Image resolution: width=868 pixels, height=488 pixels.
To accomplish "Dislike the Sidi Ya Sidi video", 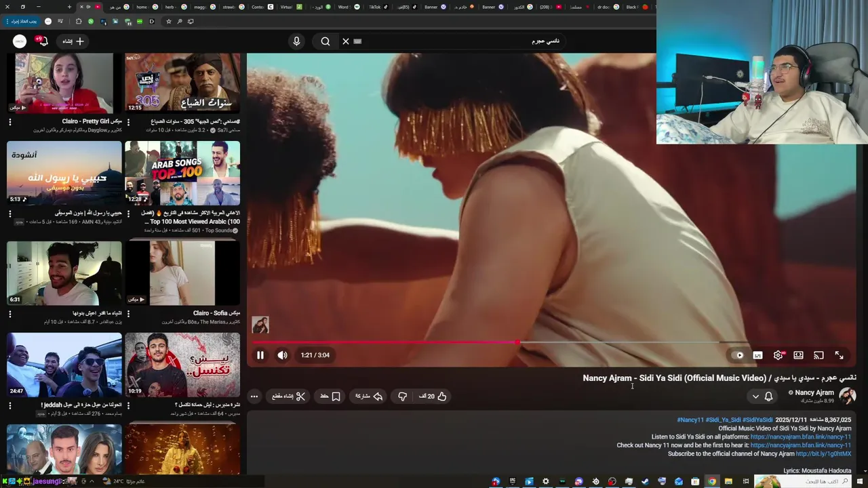I will point(402,396).
